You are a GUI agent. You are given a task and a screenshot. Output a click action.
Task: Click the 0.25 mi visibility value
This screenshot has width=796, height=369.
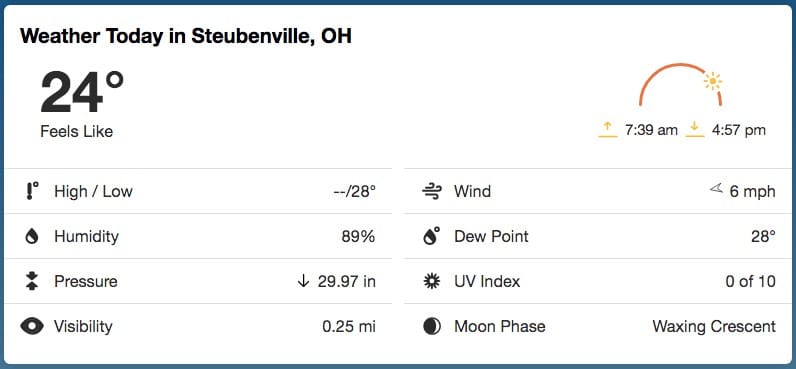pos(349,326)
